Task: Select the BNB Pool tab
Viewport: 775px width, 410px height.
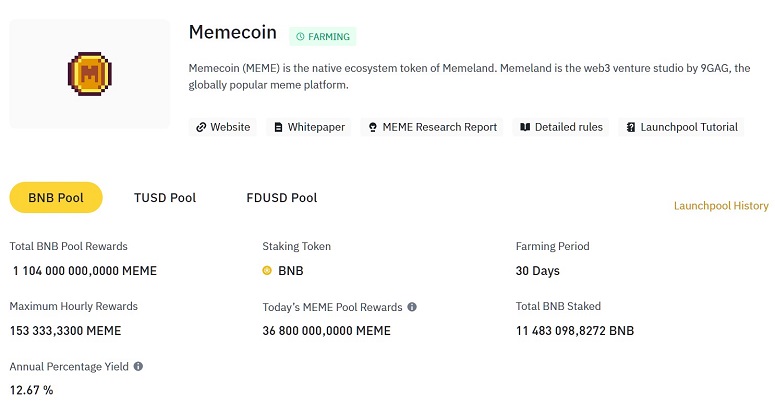Action: (56, 198)
